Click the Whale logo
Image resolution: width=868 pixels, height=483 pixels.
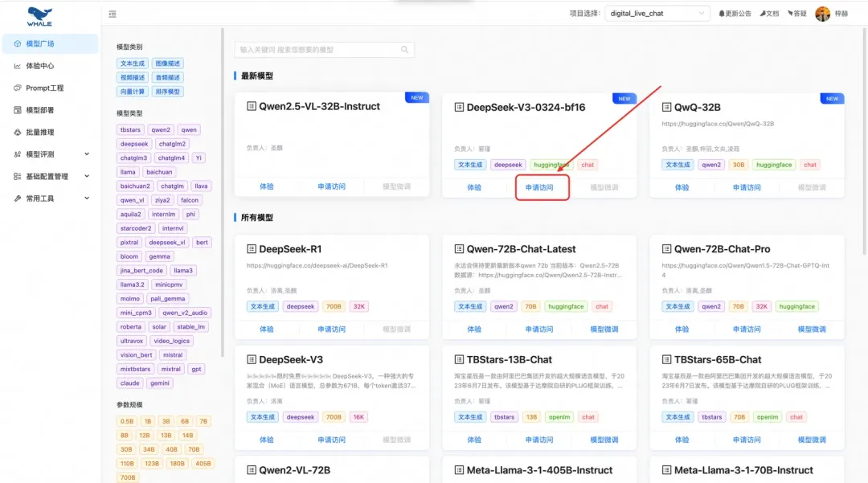[39, 17]
